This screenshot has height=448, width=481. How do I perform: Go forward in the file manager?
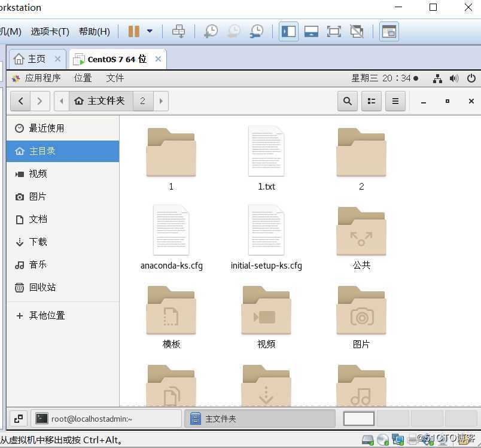point(40,101)
